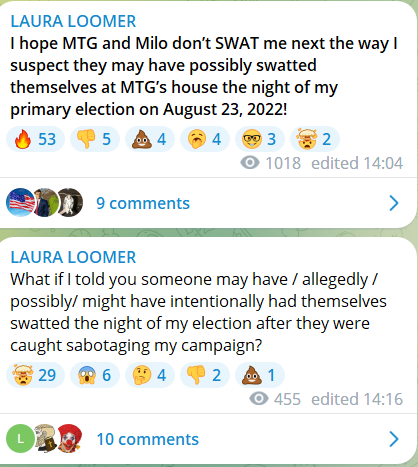Screen dimensions: 418x467
Task: Click the clown commenter avatar
Action: 69,438
